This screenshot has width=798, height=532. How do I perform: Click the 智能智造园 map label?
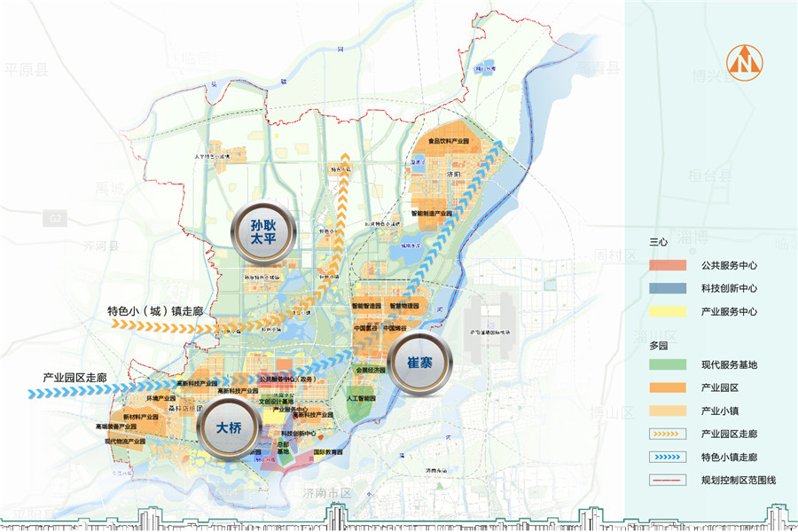pos(366,306)
